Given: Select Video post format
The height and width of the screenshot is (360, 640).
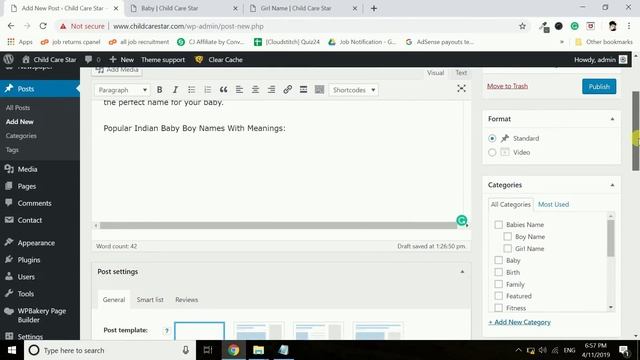Looking at the screenshot, I should [x=492, y=152].
